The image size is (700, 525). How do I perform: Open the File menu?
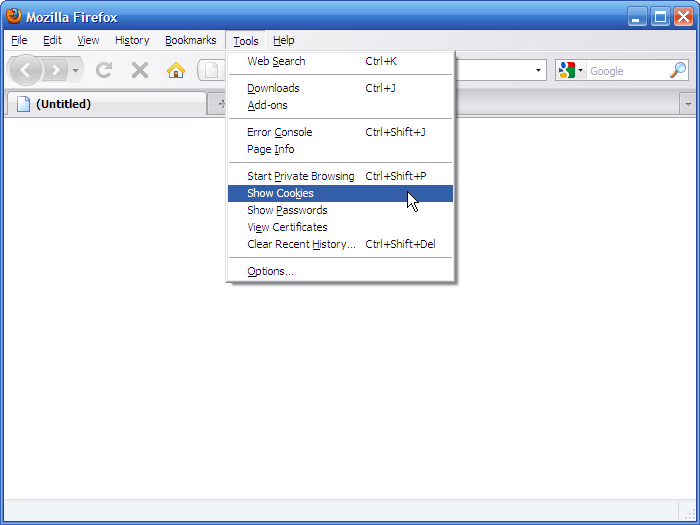pos(19,40)
